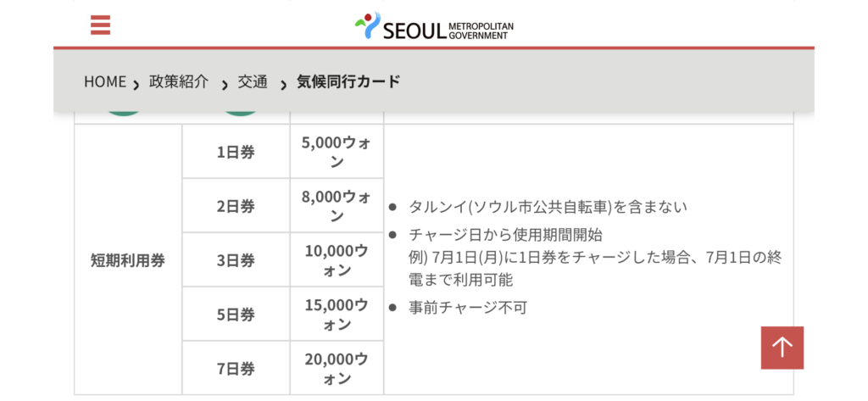Click the 5,000ウォン price cell
This screenshot has height=401, width=868.
tap(337, 152)
